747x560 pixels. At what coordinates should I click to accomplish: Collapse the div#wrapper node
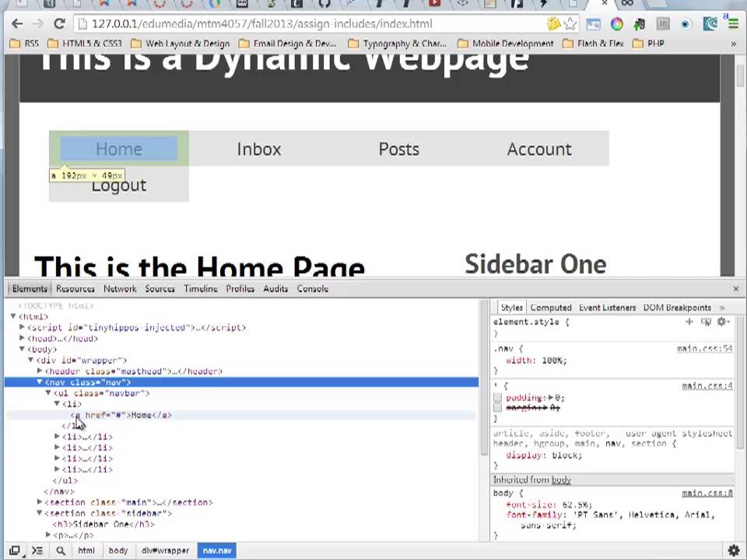coord(31,360)
